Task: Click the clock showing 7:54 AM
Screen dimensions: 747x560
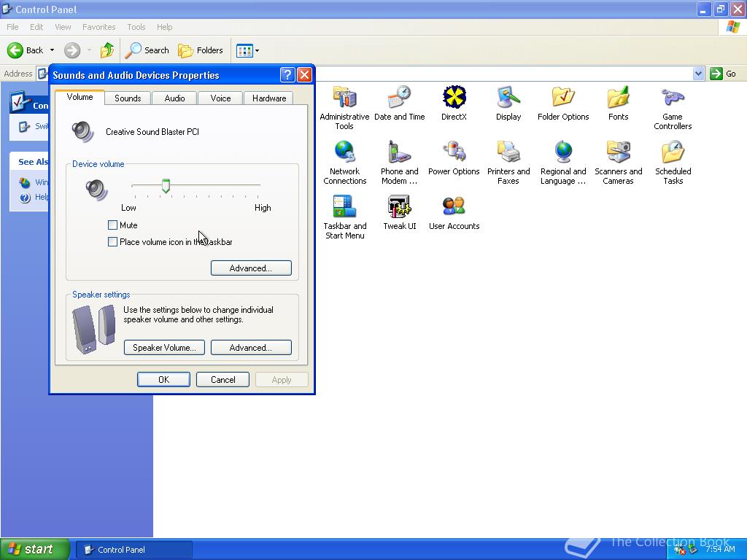Action: (x=720, y=550)
